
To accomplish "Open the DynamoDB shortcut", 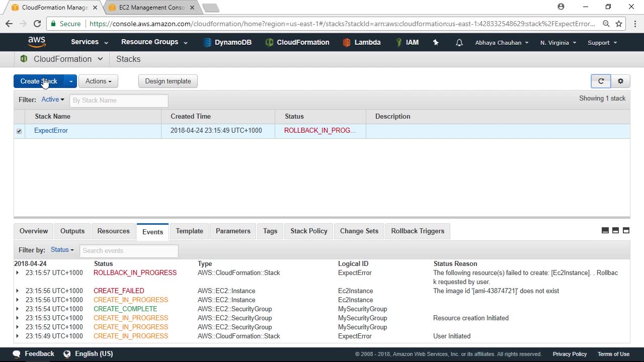I will pyautogui.click(x=227, y=42).
